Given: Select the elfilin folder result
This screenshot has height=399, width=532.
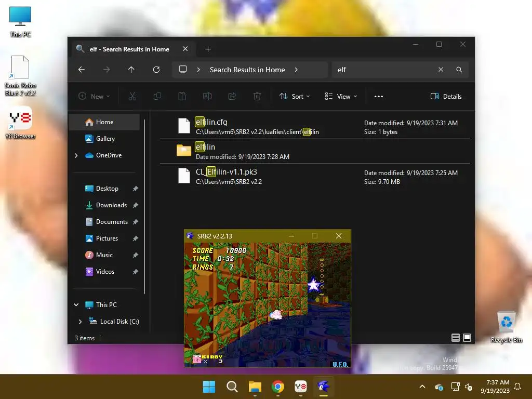Looking at the screenshot, I should tap(315, 151).
